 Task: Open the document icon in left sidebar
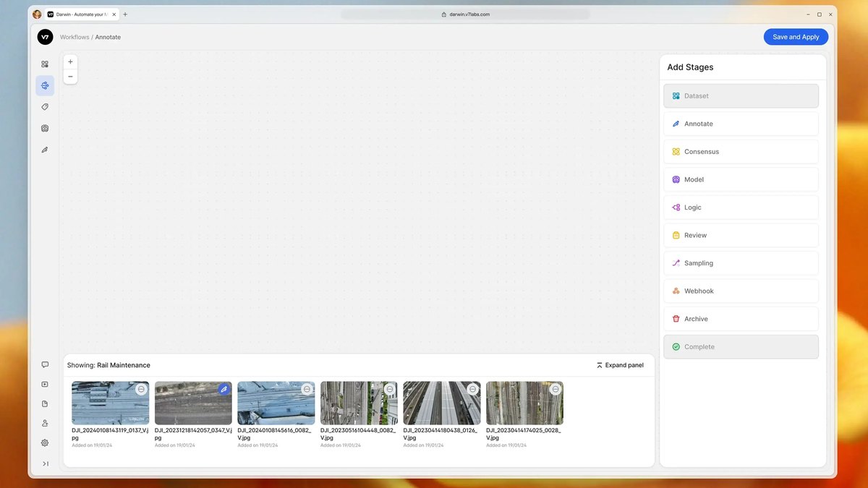(45, 404)
